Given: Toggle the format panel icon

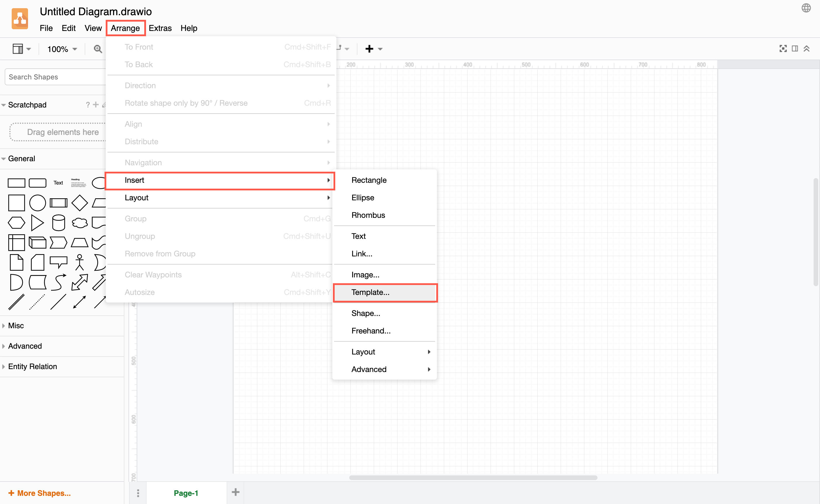Looking at the screenshot, I should click(795, 49).
